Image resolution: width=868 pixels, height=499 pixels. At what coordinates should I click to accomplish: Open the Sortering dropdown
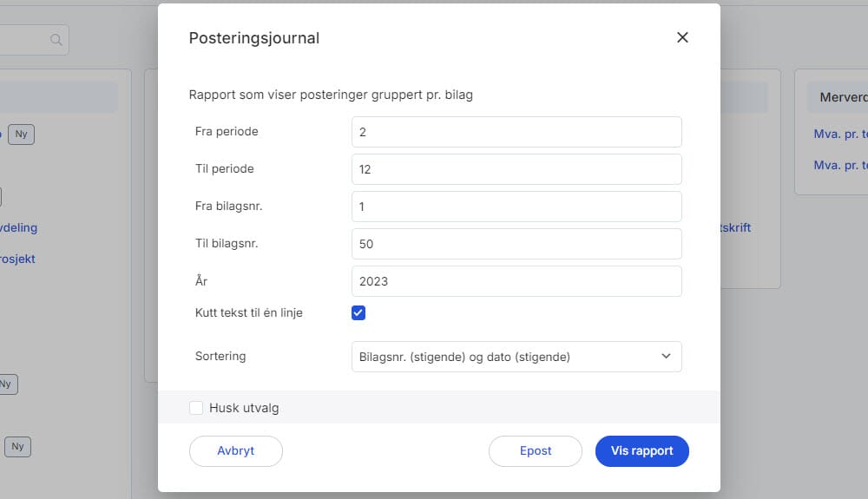coord(516,357)
